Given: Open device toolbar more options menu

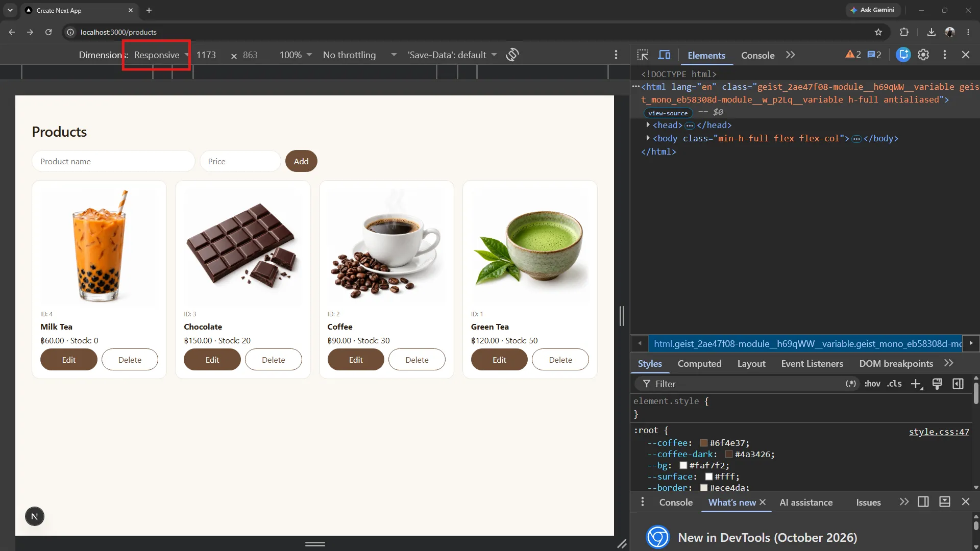Looking at the screenshot, I should point(616,55).
